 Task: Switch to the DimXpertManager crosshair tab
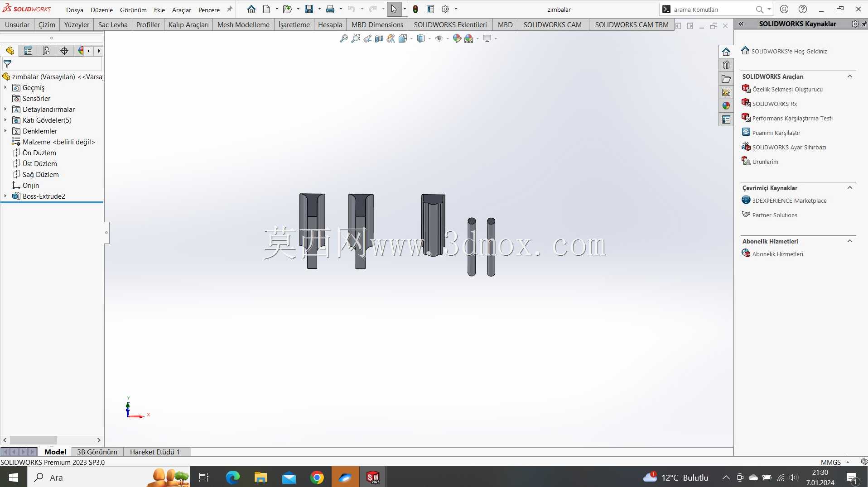(x=64, y=51)
